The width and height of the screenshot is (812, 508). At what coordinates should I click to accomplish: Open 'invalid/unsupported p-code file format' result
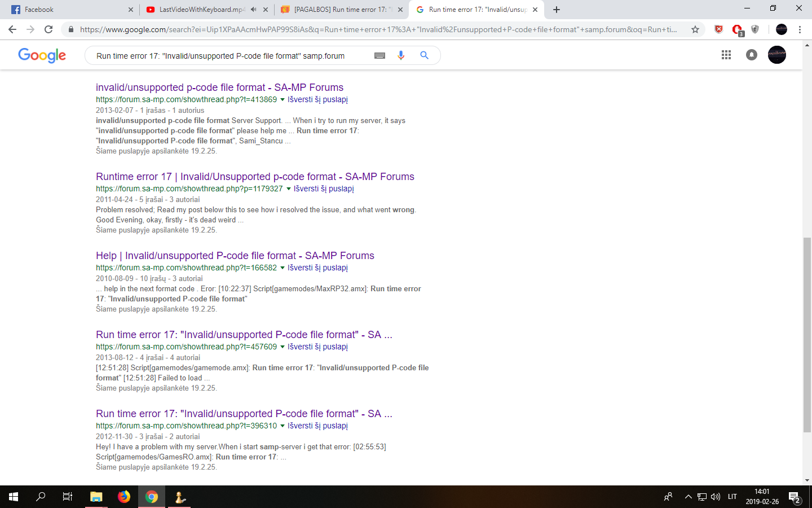[219, 87]
